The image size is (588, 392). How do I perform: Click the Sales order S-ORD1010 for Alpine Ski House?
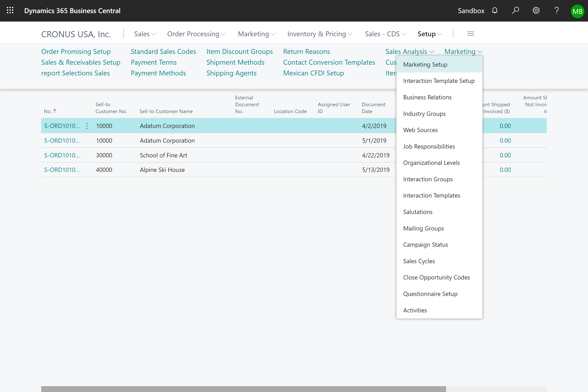coord(62,170)
